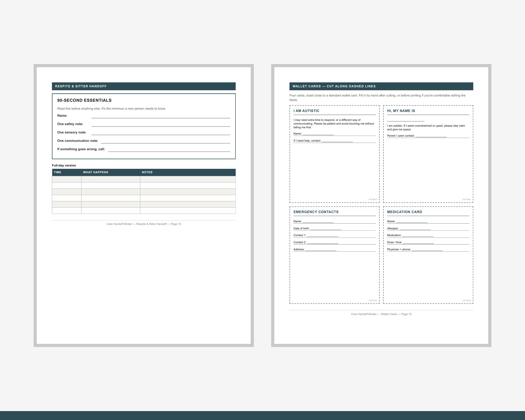
Task: Click the 'WALLET CARDS — CUT ALONG DASHED LINES' header
Action: pyautogui.click(x=381, y=86)
